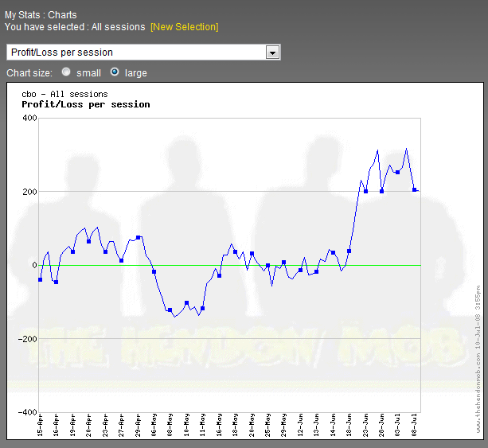Click the 29-Apr data point marker
Screen dimensions: 488x448
pos(139,238)
